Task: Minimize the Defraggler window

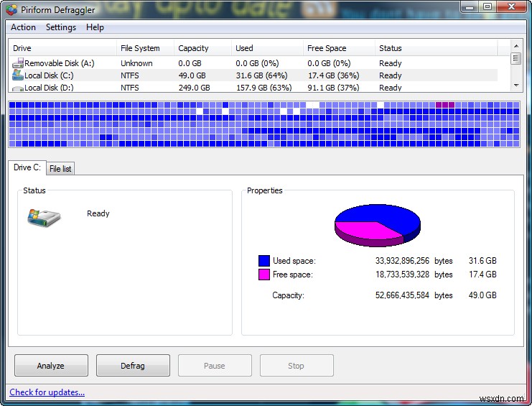Action: (x=470, y=6)
